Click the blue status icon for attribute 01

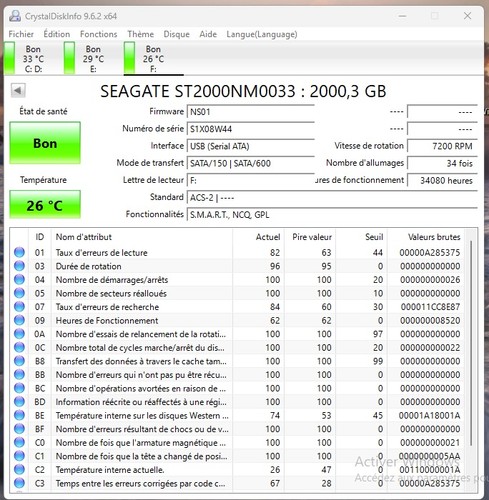click(x=19, y=252)
